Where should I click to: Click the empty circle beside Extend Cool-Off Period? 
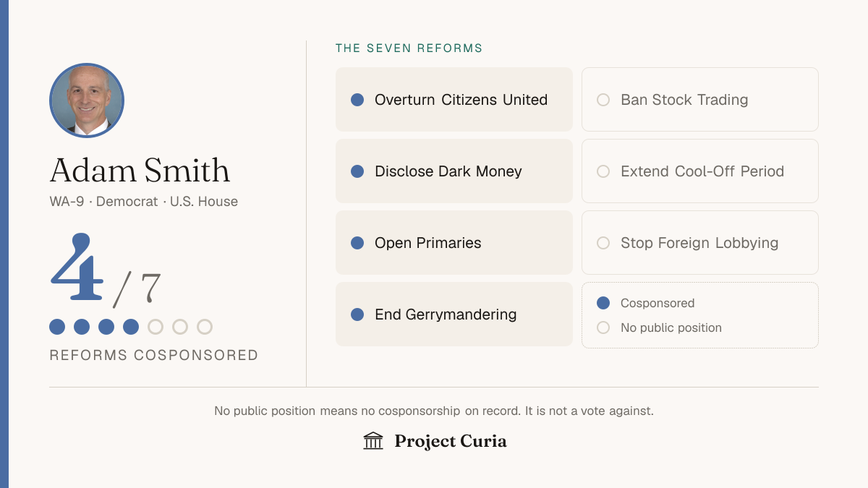[x=603, y=171]
